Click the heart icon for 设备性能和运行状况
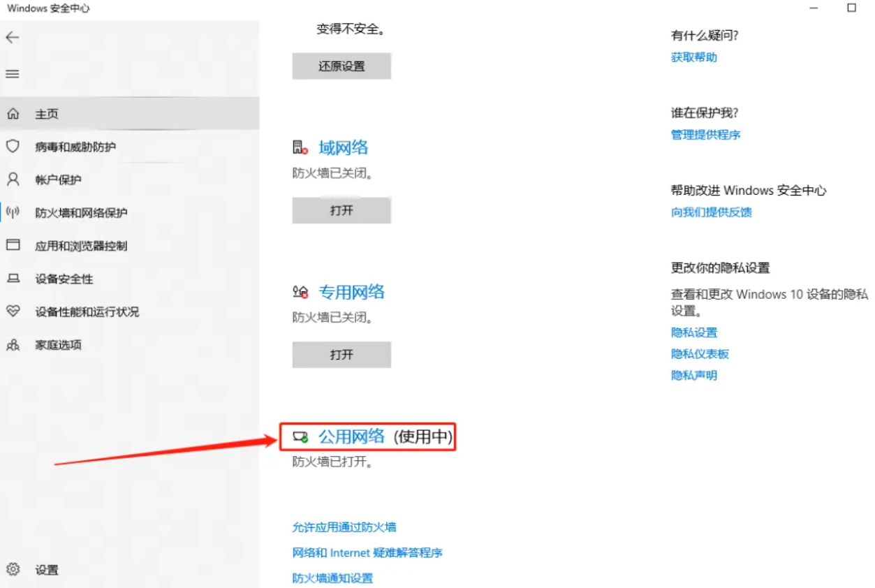 pyautogui.click(x=13, y=311)
